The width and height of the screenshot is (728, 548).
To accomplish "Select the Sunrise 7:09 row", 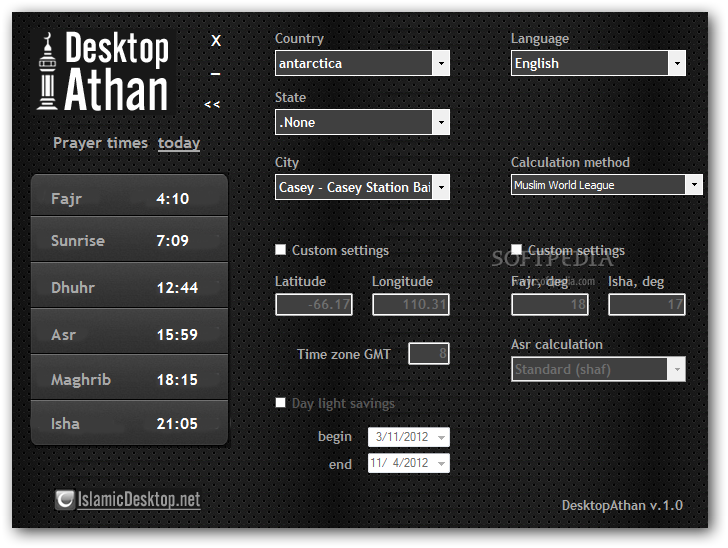I will tap(129, 239).
